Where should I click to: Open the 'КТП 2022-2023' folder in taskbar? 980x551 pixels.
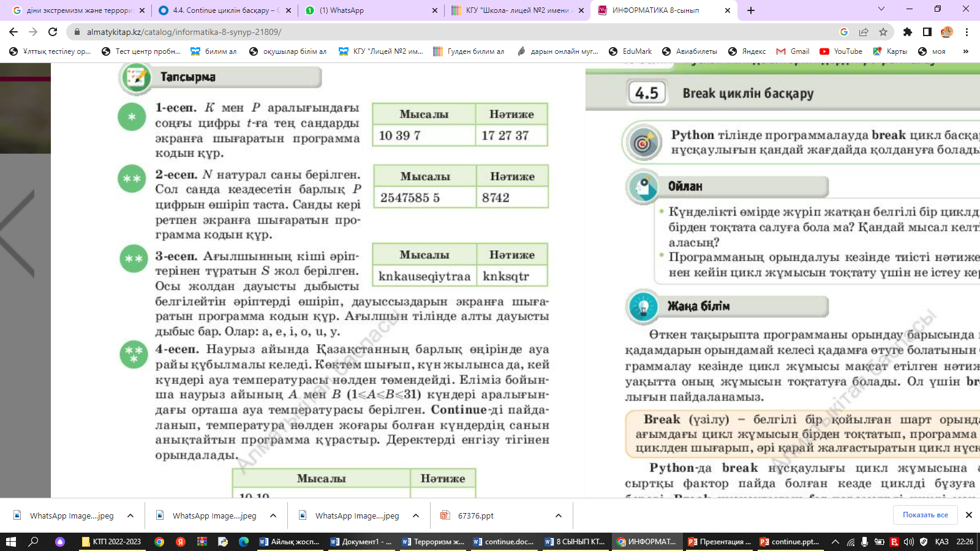point(112,542)
